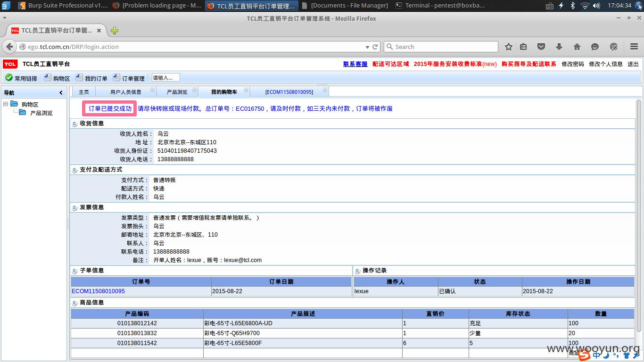
Task: Close the TCL browser tab
Action: pos(99,31)
